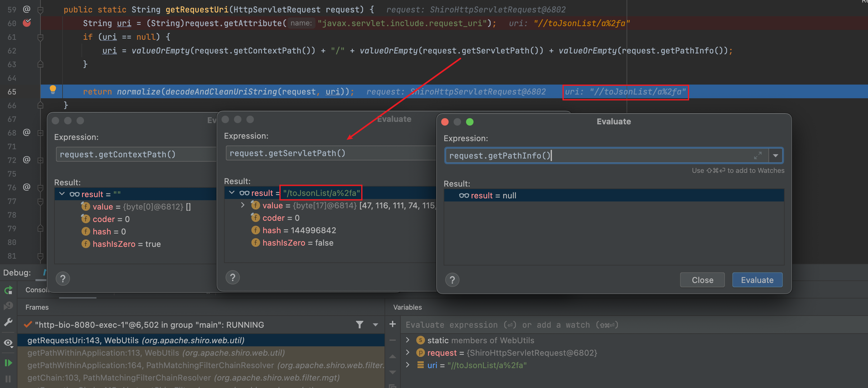Viewport: 868px width, 388px height.
Task: Expand the request variable node
Action: pyautogui.click(x=408, y=353)
